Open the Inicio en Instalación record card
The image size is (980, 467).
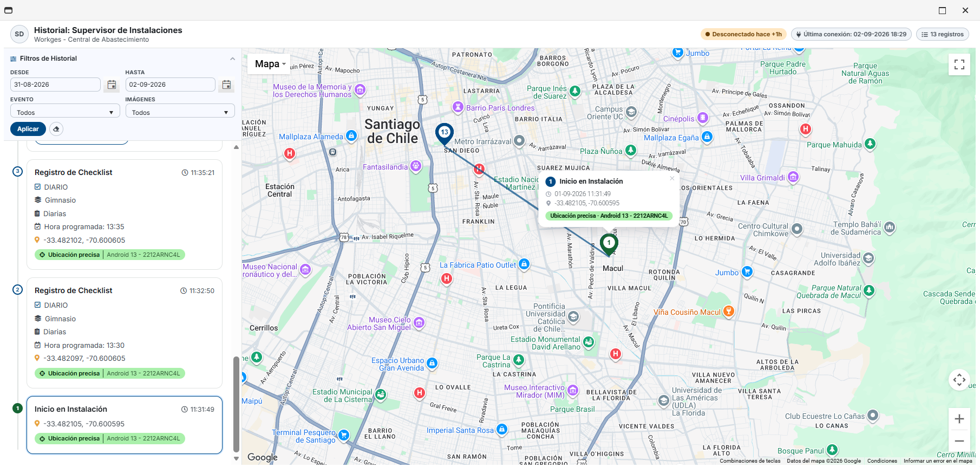click(125, 425)
